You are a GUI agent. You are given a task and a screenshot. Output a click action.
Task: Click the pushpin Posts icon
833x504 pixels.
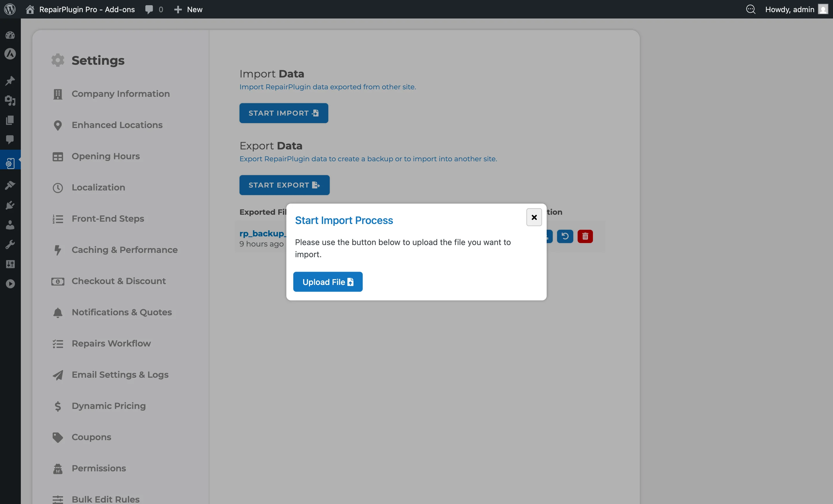click(10, 80)
